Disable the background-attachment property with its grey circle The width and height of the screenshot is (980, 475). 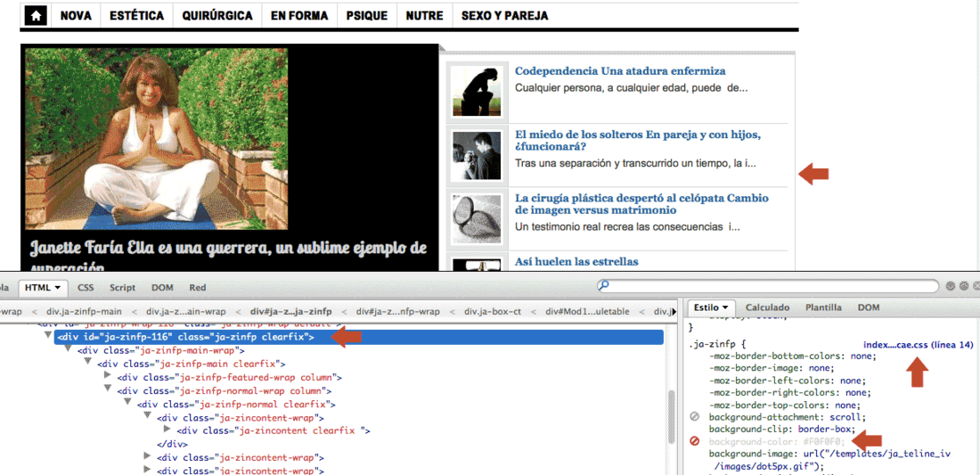pyautogui.click(x=694, y=417)
